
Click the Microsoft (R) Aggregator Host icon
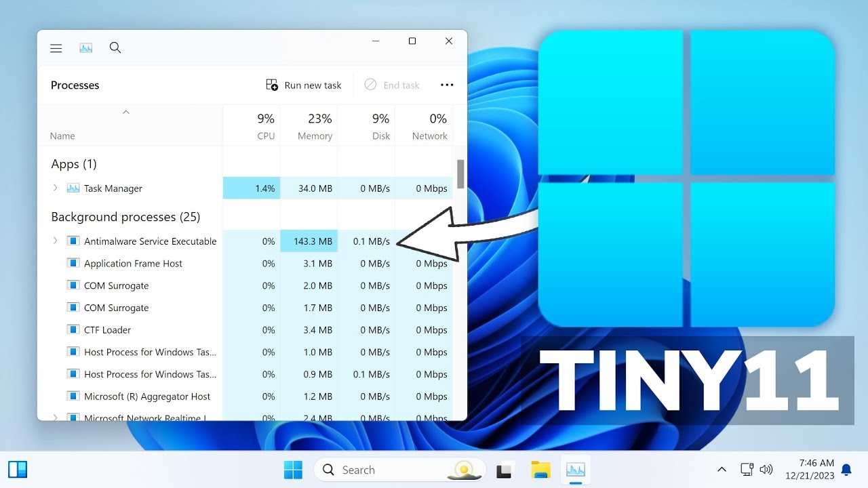click(x=73, y=396)
